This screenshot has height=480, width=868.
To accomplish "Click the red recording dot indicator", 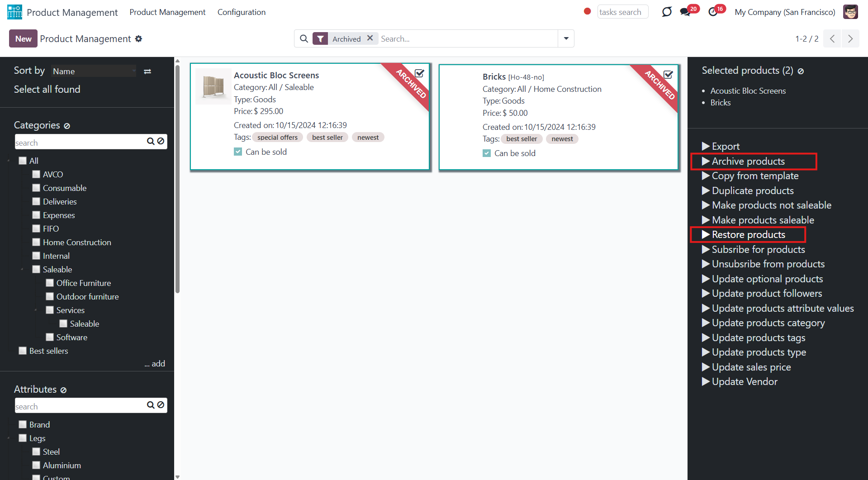I will 587,12.
